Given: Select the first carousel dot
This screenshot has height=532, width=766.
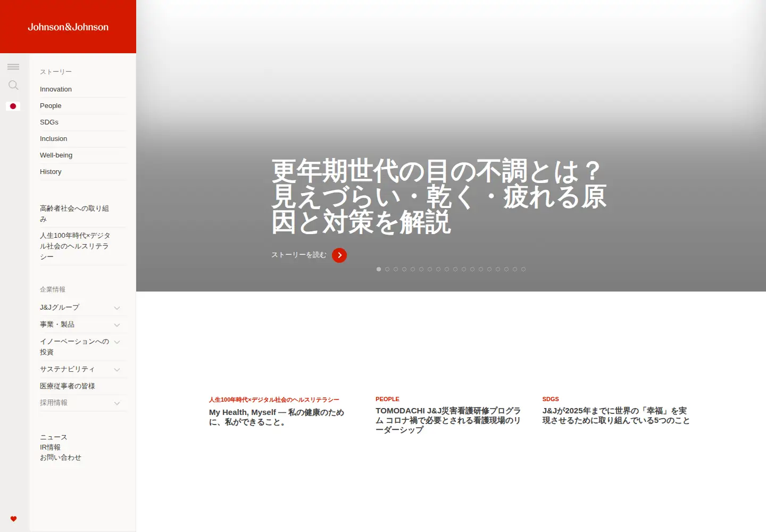Looking at the screenshot, I should (x=379, y=269).
